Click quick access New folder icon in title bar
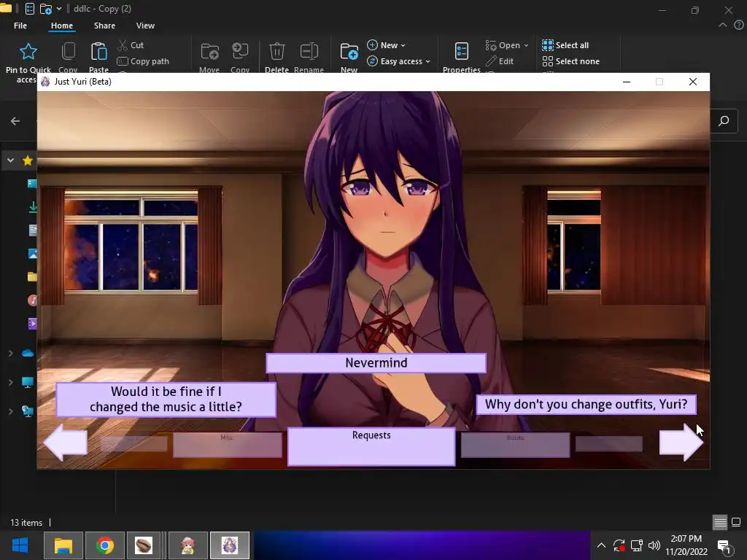This screenshot has width=747, height=560. coord(46,9)
